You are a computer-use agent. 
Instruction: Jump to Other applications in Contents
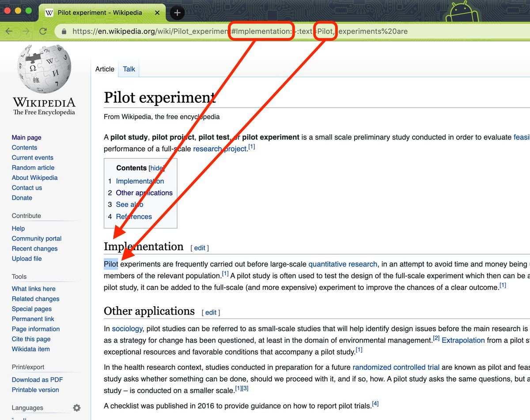[x=144, y=193]
